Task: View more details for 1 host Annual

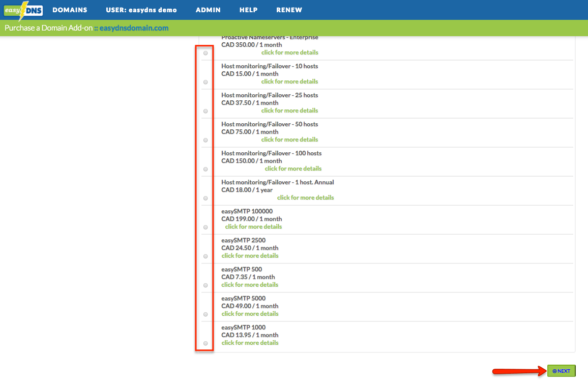Action: [306, 198]
